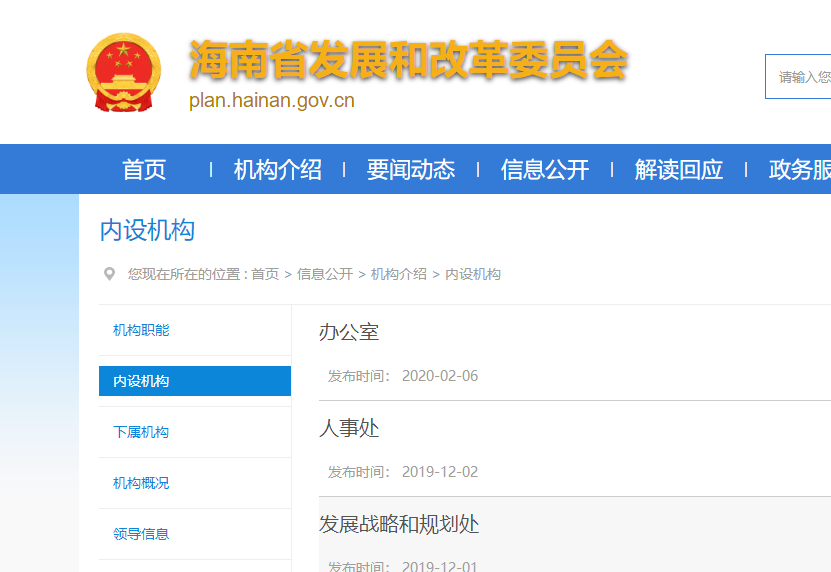Open 解读回应 in the navigation bar
The height and width of the screenshot is (572, 831).
678,170
